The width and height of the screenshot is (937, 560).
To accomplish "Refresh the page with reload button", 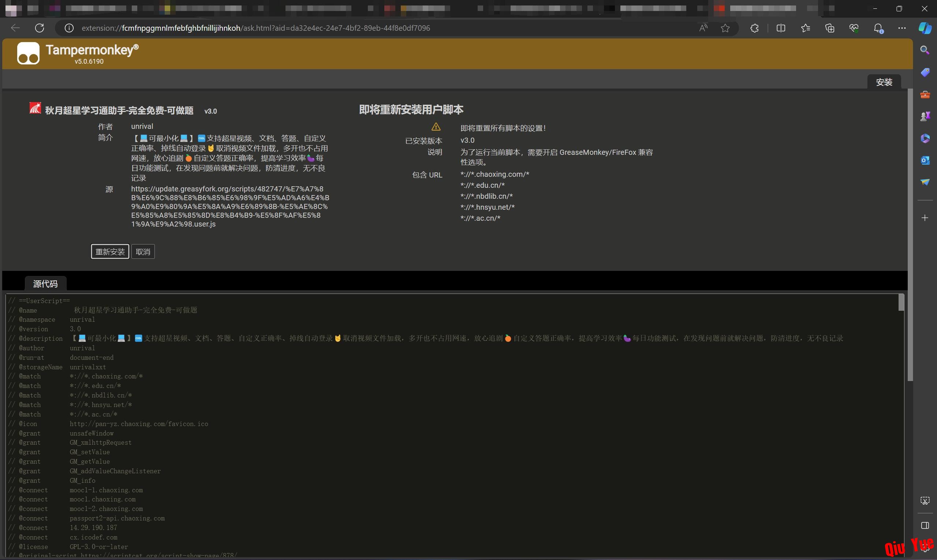I will [40, 28].
